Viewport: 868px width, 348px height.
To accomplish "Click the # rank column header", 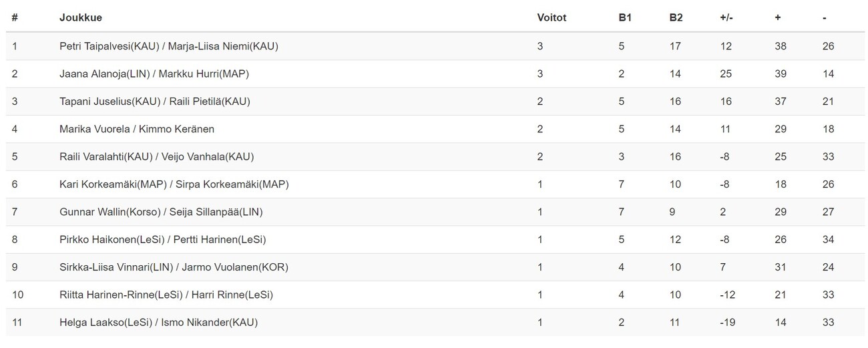I will coord(15,18).
